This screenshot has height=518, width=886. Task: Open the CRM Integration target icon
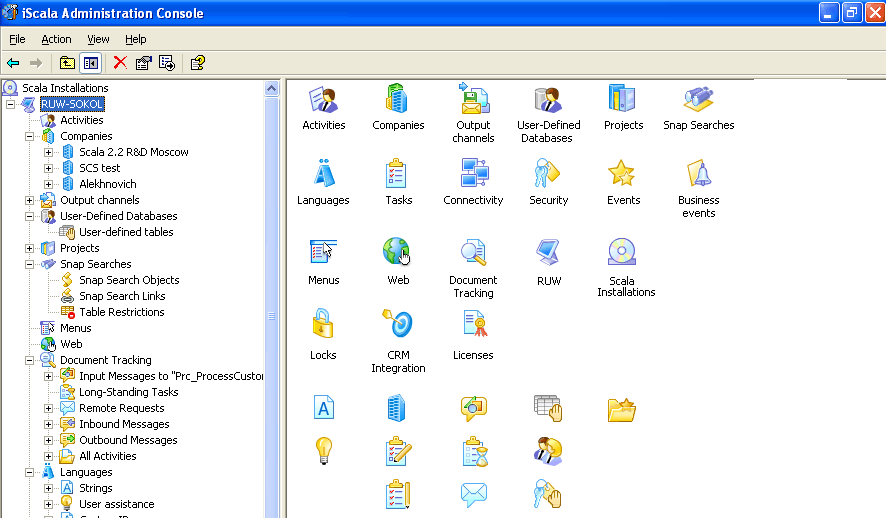(x=398, y=323)
